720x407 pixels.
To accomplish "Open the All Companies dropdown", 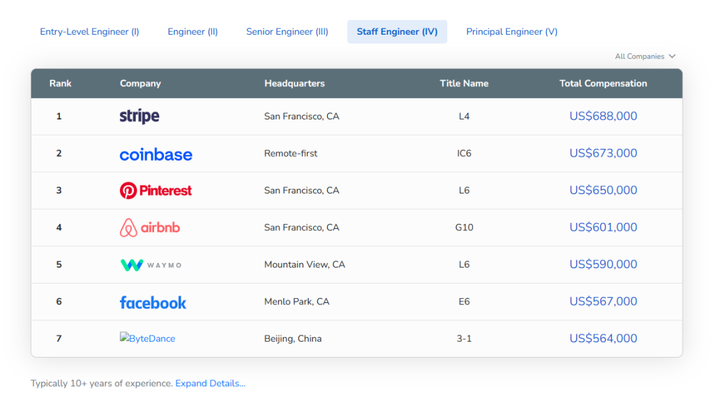I will pyautogui.click(x=645, y=57).
